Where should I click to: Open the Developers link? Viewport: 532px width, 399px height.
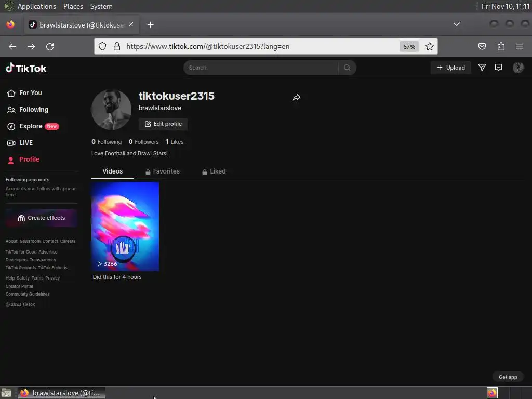pyautogui.click(x=17, y=260)
